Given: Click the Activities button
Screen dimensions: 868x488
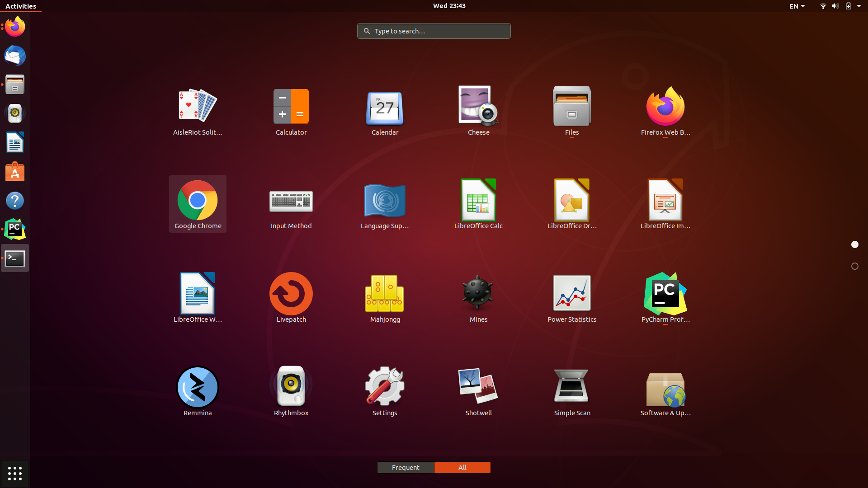Looking at the screenshot, I should tap(21, 6).
